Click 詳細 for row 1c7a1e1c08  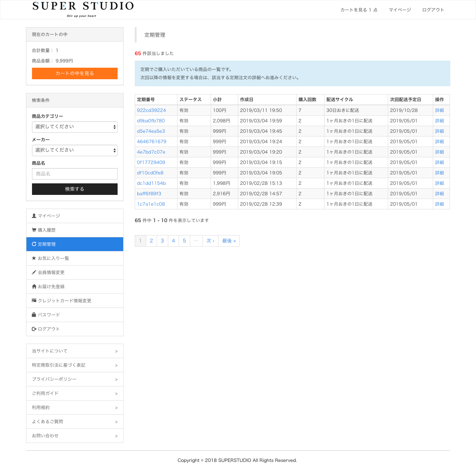tap(440, 204)
